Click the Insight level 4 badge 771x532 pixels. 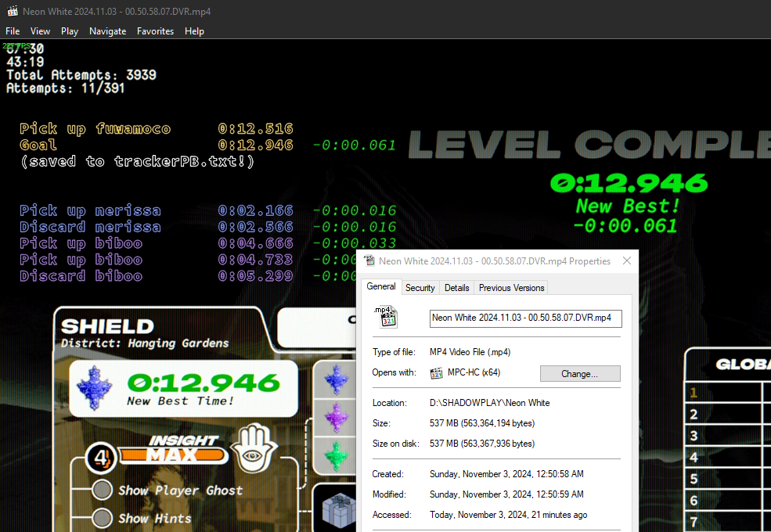[101, 458]
